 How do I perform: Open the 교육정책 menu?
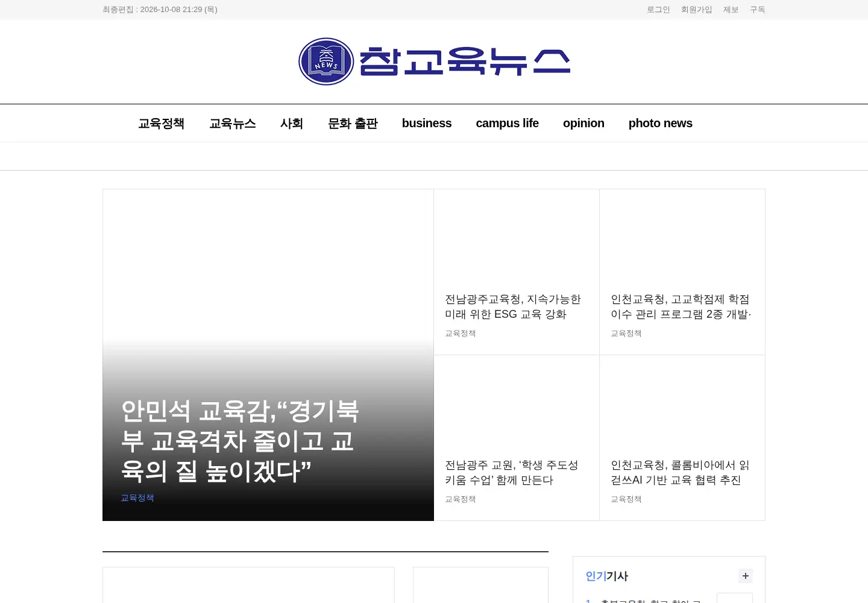click(162, 123)
